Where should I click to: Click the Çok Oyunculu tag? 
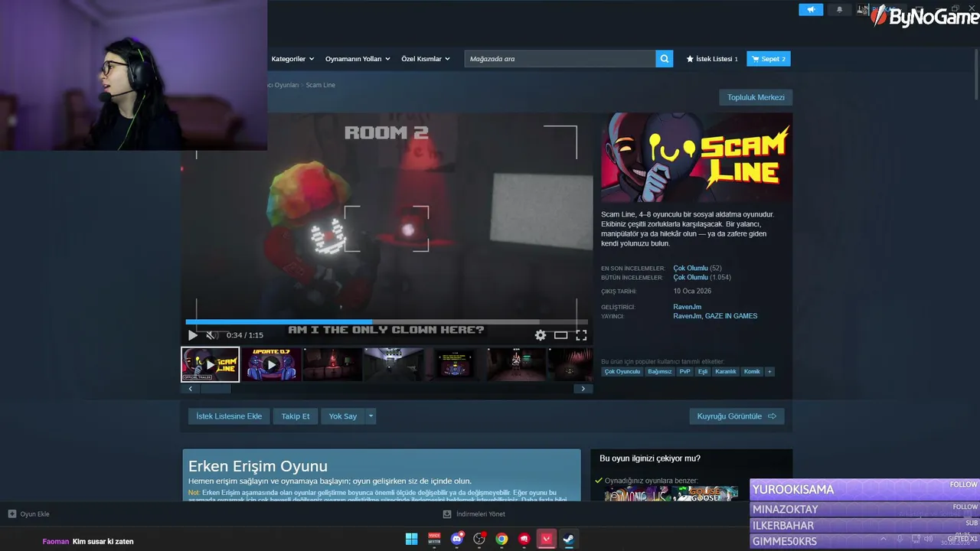pos(622,372)
